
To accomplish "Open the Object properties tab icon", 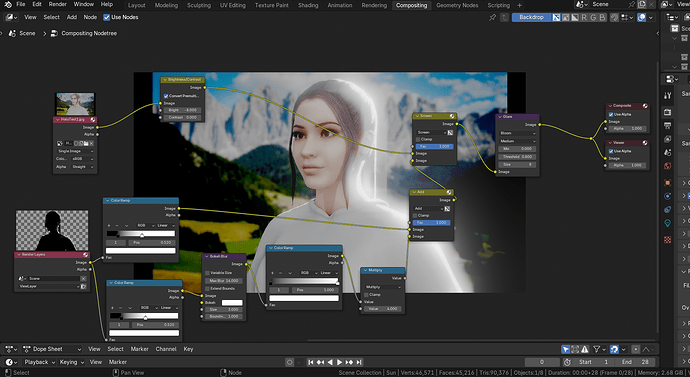I will pyautogui.click(x=668, y=183).
